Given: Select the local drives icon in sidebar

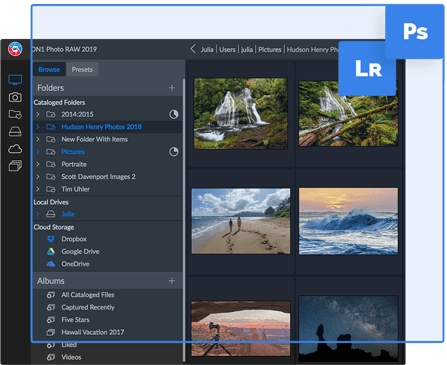Looking at the screenshot, I should pos(15,132).
